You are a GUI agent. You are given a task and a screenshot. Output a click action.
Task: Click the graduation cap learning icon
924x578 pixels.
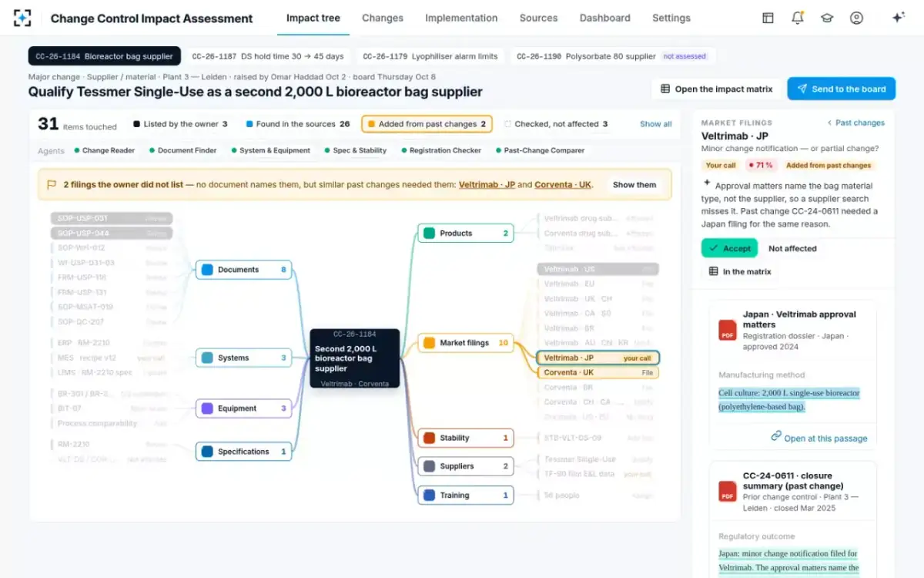(827, 18)
